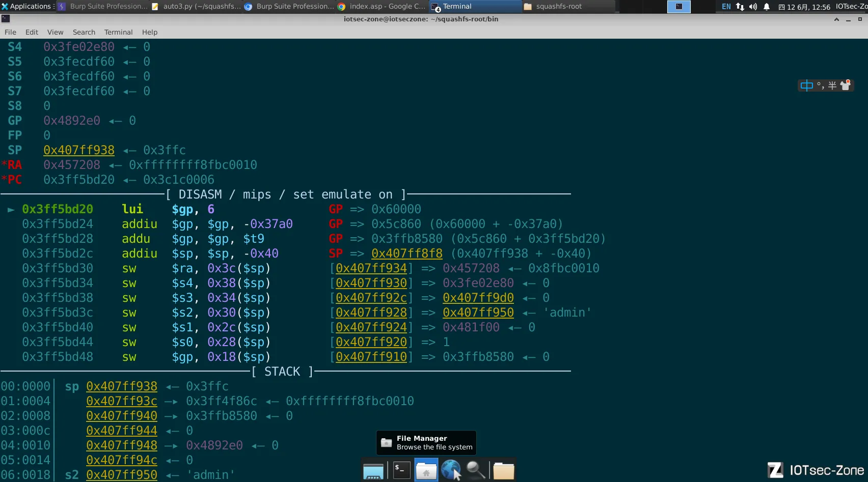This screenshot has height=482, width=868.
Task: Click the S4 register value 0x3fe02e80
Action: (79, 47)
